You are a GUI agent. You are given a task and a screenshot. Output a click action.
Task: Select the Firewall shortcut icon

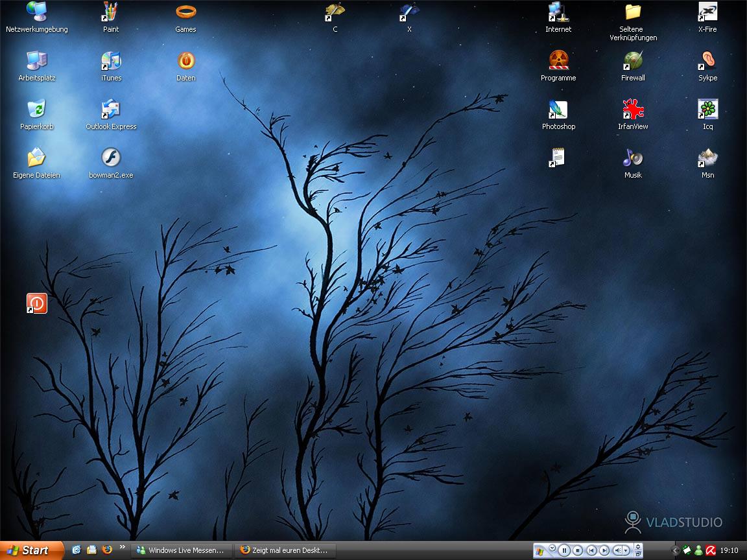pyautogui.click(x=633, y=66)
